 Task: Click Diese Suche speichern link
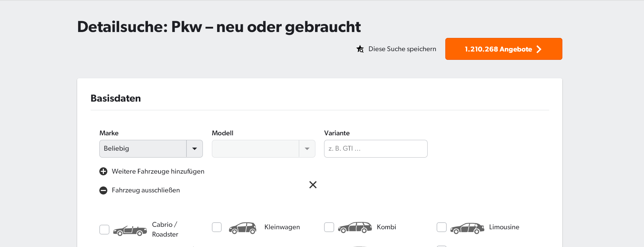click(x=402, y=49)
